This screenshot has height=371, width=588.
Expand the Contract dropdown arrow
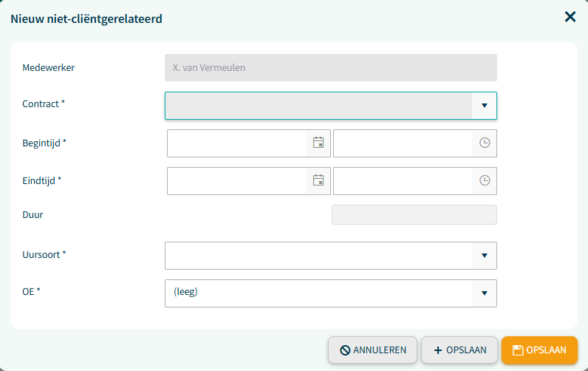(484, 106)
